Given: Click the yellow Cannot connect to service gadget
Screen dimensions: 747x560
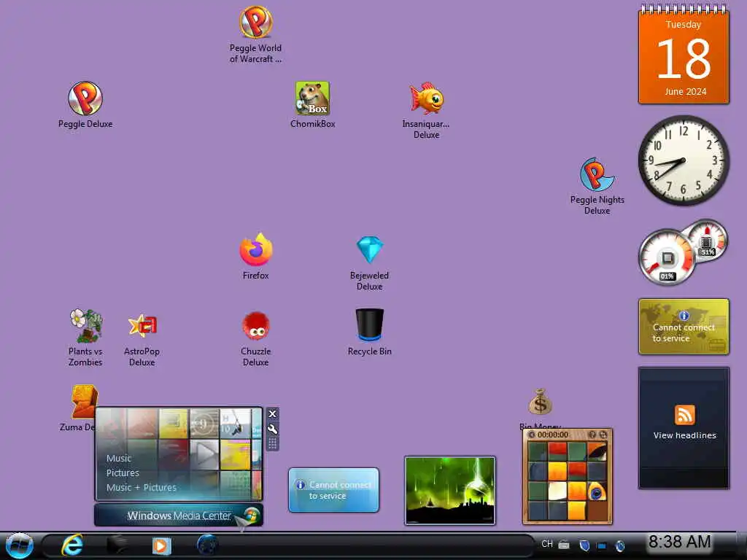Looking at the screenshot, I should 684,327.
